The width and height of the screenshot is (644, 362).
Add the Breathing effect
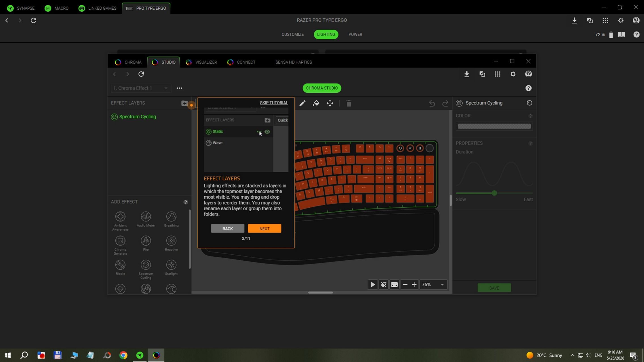(x=171, y=219)
